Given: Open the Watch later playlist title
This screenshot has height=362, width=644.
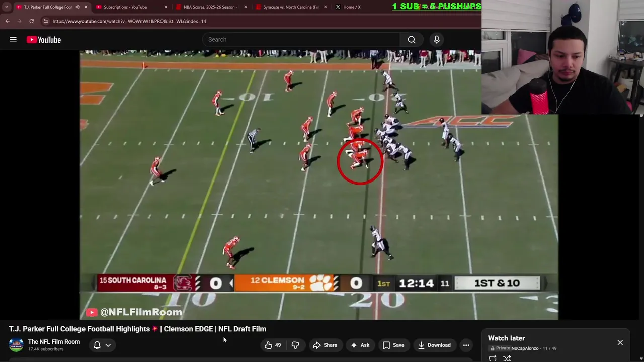Looking at the screenshot, I should 506,338.
